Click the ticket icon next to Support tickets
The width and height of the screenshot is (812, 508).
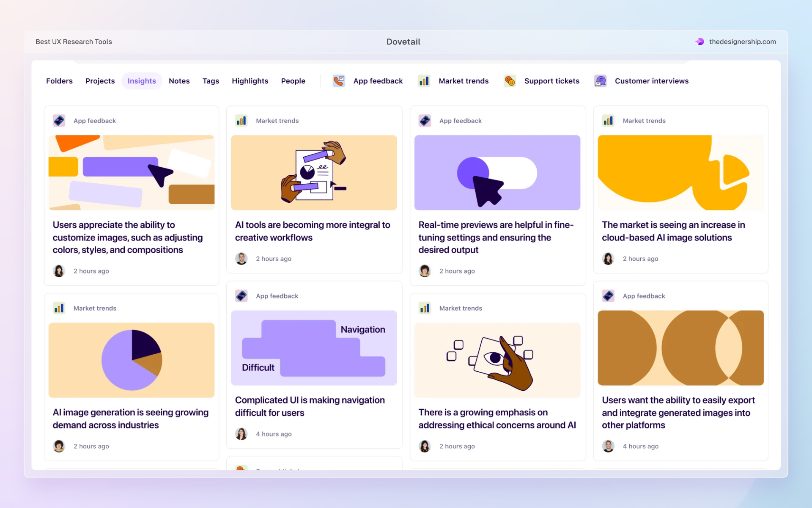click(510, 81)
